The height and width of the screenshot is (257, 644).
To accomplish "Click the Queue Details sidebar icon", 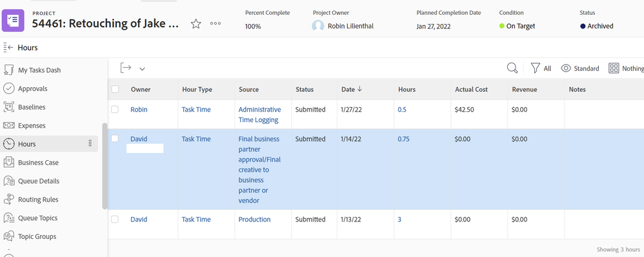I will [8, 181].
